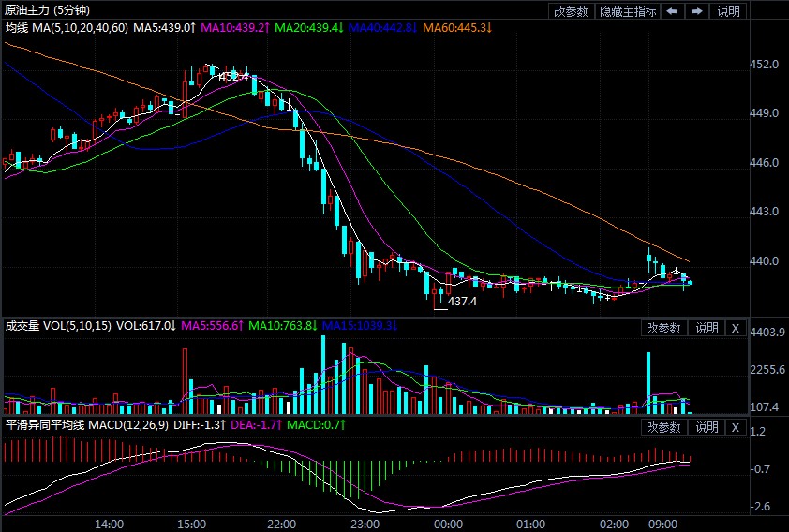Click the 均线 MA(5,10,20,40,60) indicator name

(x=66, y=28)
